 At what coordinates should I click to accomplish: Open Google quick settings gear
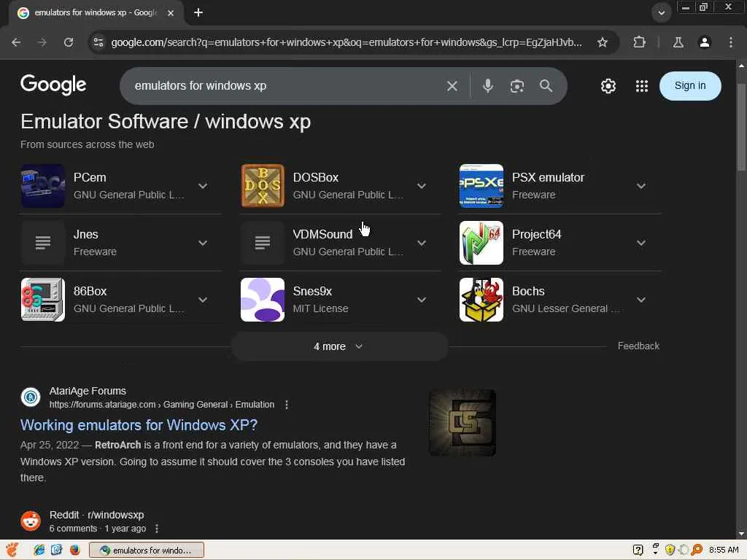click(x=608, y=86)
